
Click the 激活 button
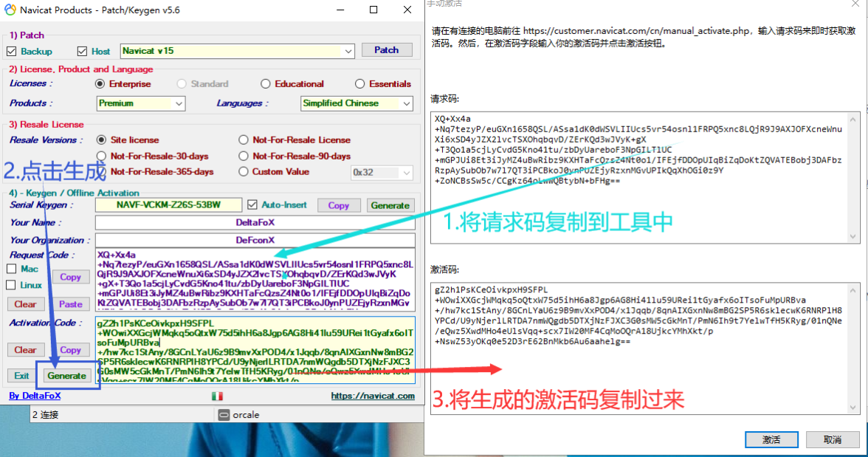click(x=771, y=440)
